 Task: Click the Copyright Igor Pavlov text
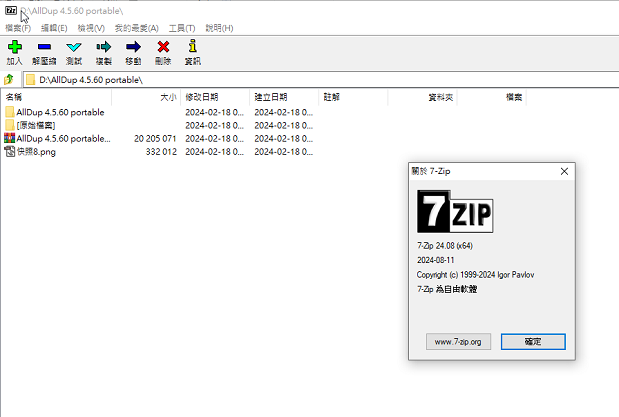pyautogui.click(x=475, y=275)
